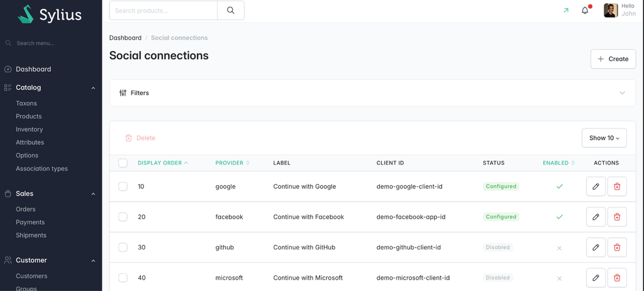Click the Catalog list icon

pyautogui.click(x=8, y=88)
